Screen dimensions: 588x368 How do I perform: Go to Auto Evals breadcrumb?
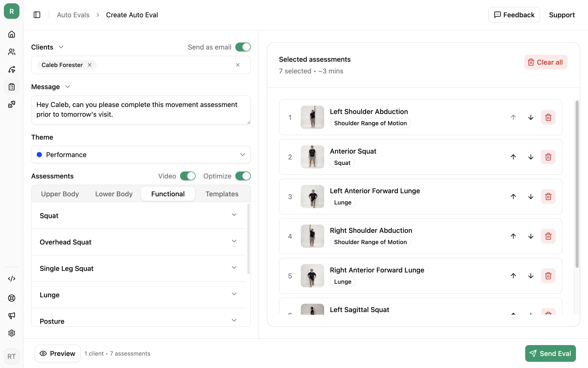tap(73, 15)
